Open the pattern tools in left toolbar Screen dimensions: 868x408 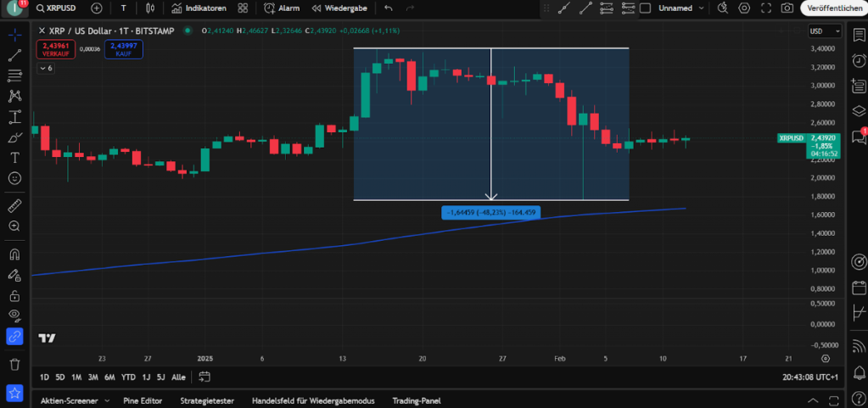point(15,96)
